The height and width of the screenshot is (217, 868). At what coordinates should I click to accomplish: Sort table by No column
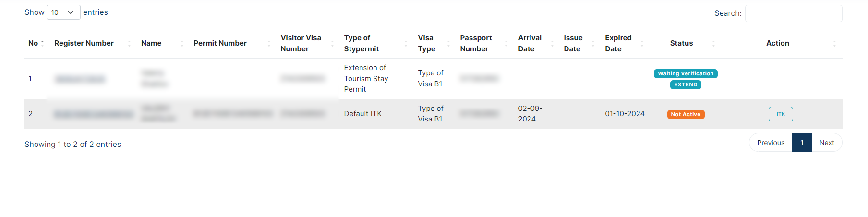[x=36, y=43]
